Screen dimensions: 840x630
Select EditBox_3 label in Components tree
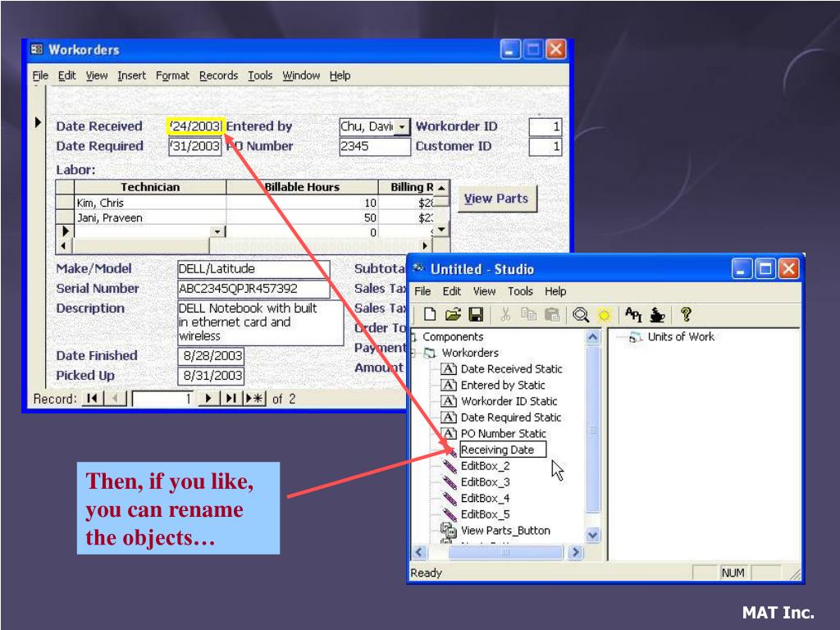486,482
